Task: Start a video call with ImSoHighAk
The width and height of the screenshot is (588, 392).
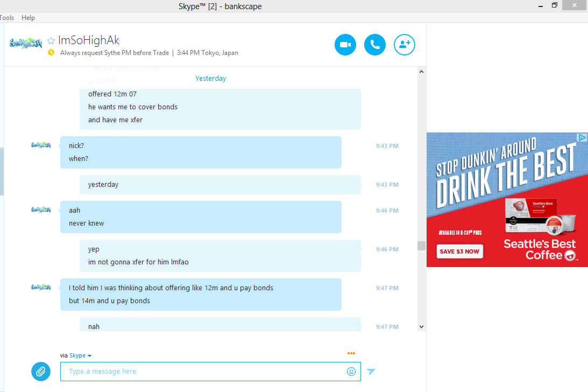Action: point(345,45)
